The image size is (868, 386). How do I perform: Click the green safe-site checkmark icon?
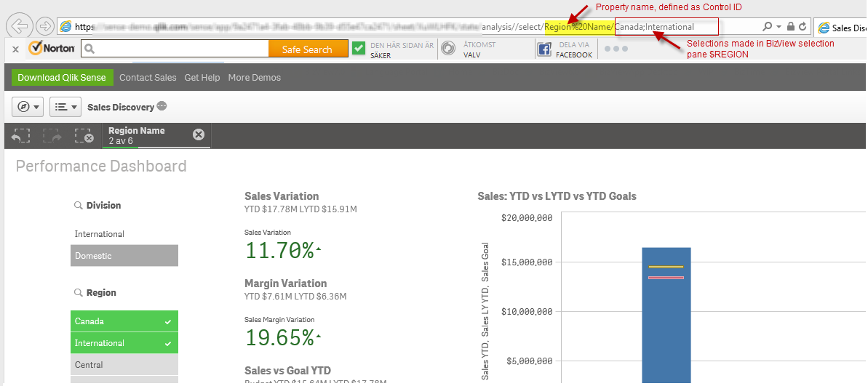tap(359, 49)
